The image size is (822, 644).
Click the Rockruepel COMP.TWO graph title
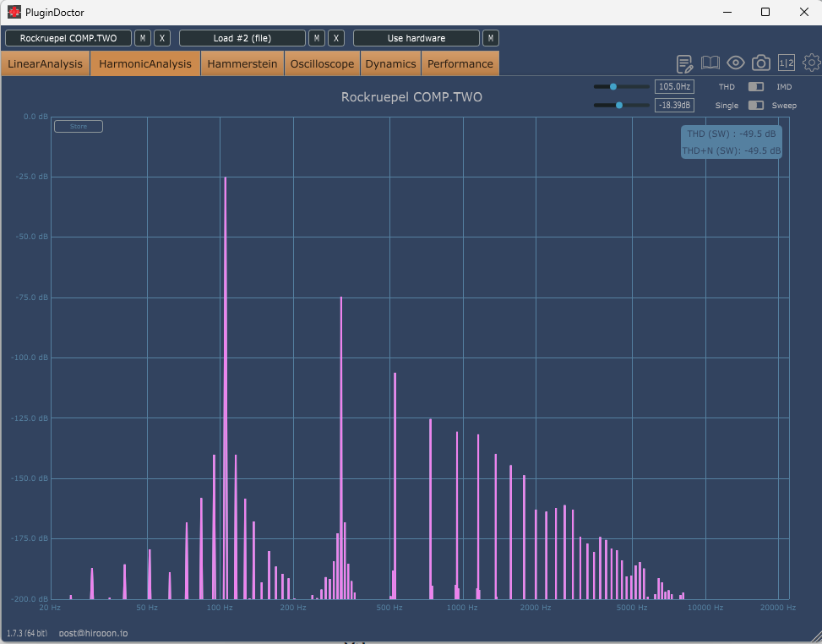(x=411, y=97)
